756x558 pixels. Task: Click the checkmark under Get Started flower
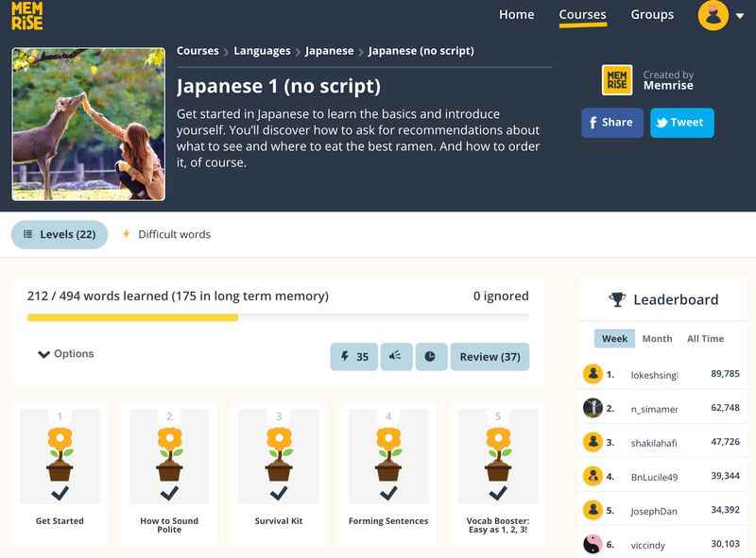(60, 493)
